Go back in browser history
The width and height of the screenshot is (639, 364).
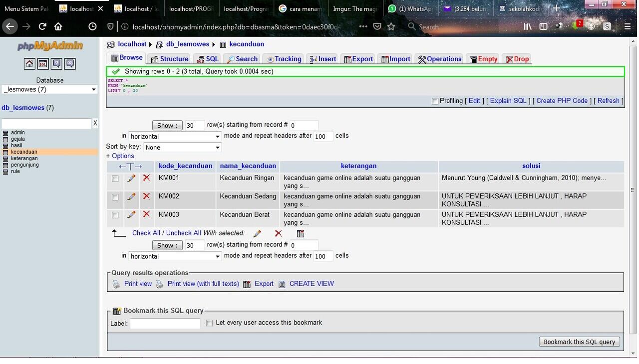[10, 26]
